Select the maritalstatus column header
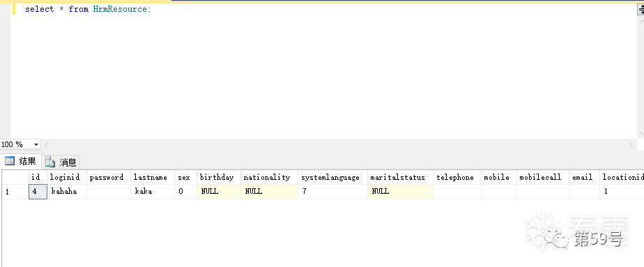Viewport: 644px width, 267px height. [401, 178]
